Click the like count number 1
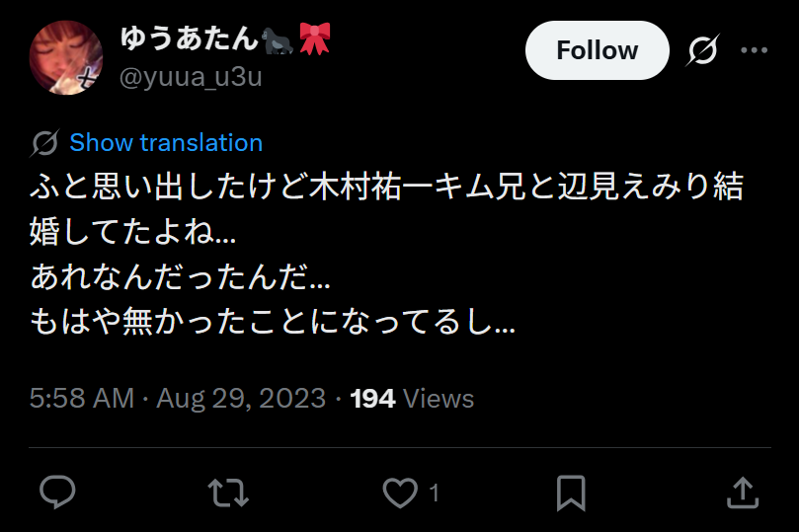This screenshot has width=799, height=532. click(x=434, y=493)
